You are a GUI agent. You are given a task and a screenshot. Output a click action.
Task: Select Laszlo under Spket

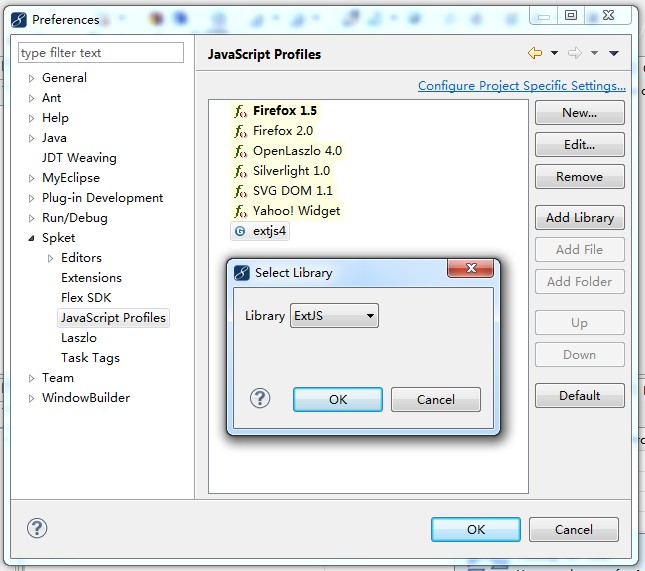(x=79, y=338)
